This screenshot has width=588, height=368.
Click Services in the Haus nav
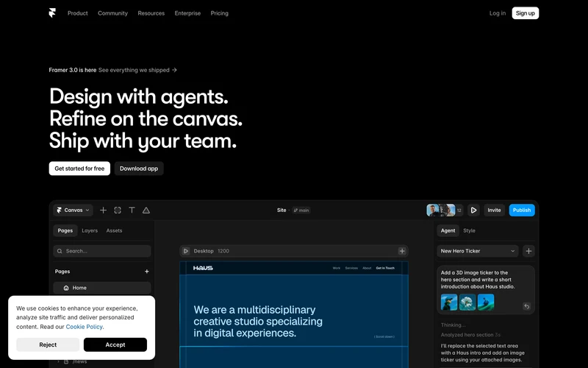351,268
